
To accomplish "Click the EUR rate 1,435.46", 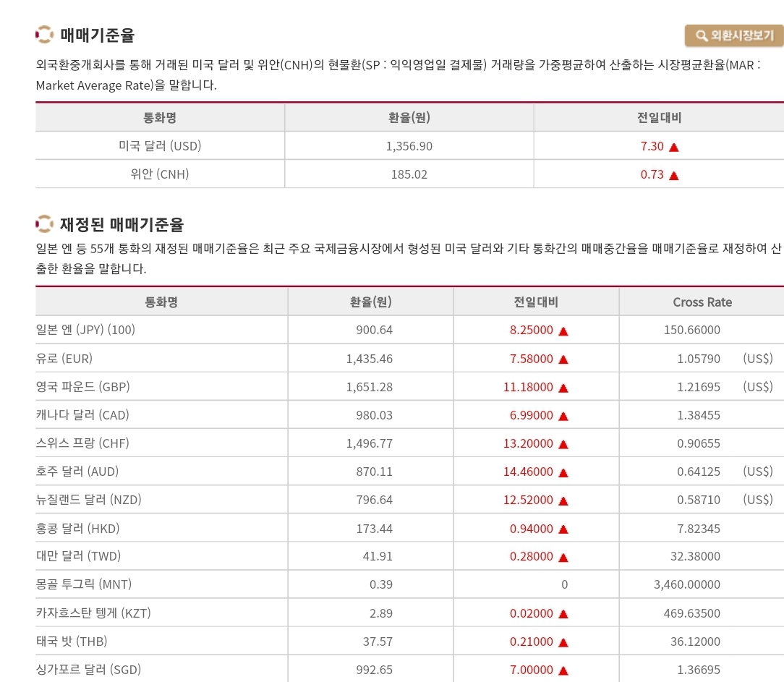I will (370, 359).
